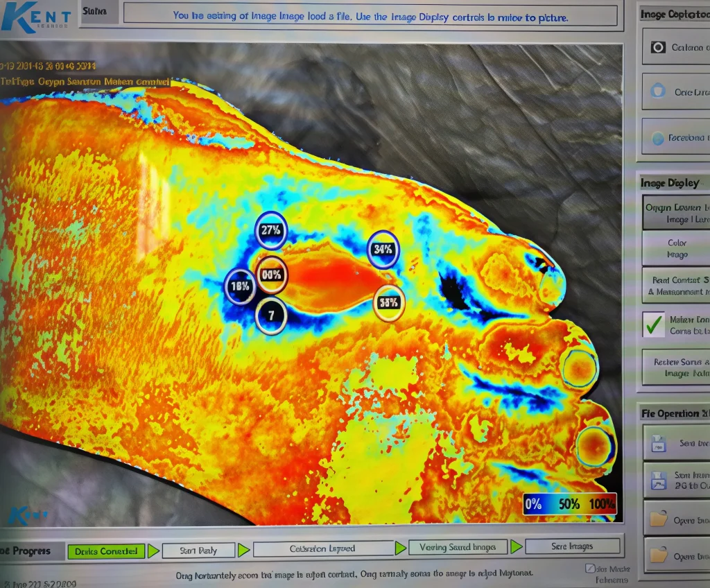Select the Color Image display button

coord(676,249)
